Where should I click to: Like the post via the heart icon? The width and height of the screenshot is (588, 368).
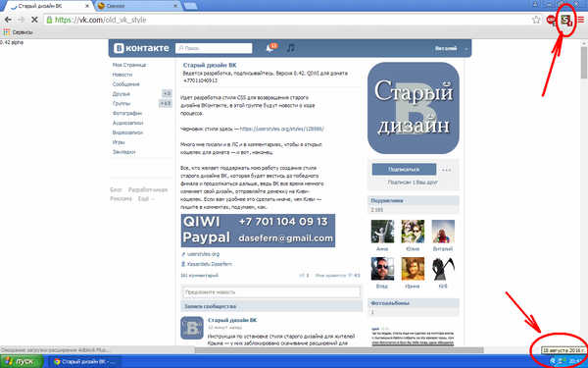350,275
